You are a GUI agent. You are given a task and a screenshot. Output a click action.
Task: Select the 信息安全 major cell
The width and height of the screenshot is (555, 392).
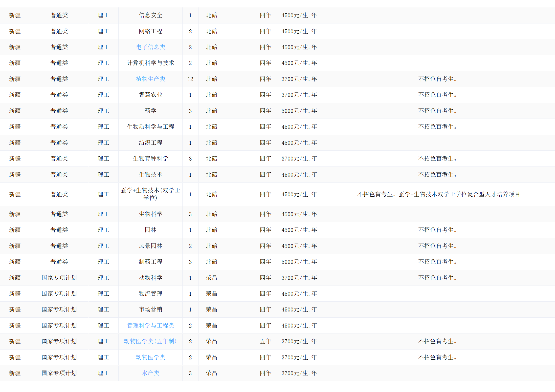(x=151, y=15)
